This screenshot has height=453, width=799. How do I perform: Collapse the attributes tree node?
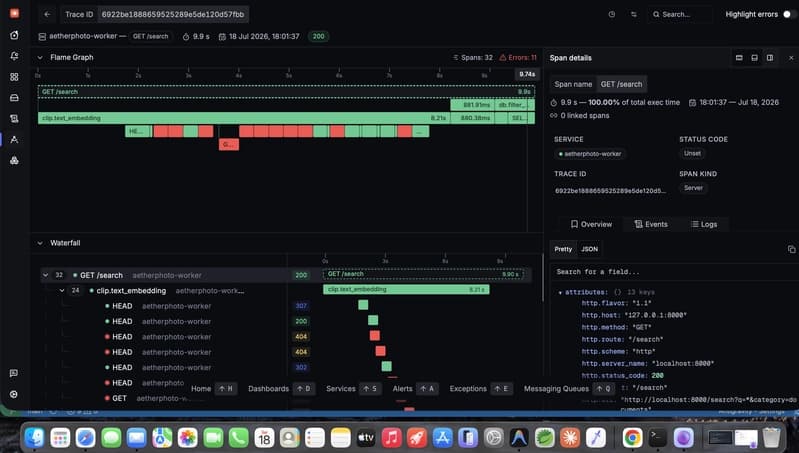[x=560, y=292]
